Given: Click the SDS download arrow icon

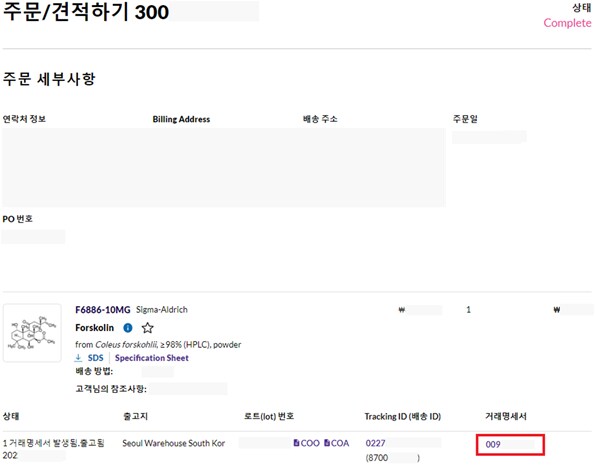Looking at the screenshot, I should [78, 358].
